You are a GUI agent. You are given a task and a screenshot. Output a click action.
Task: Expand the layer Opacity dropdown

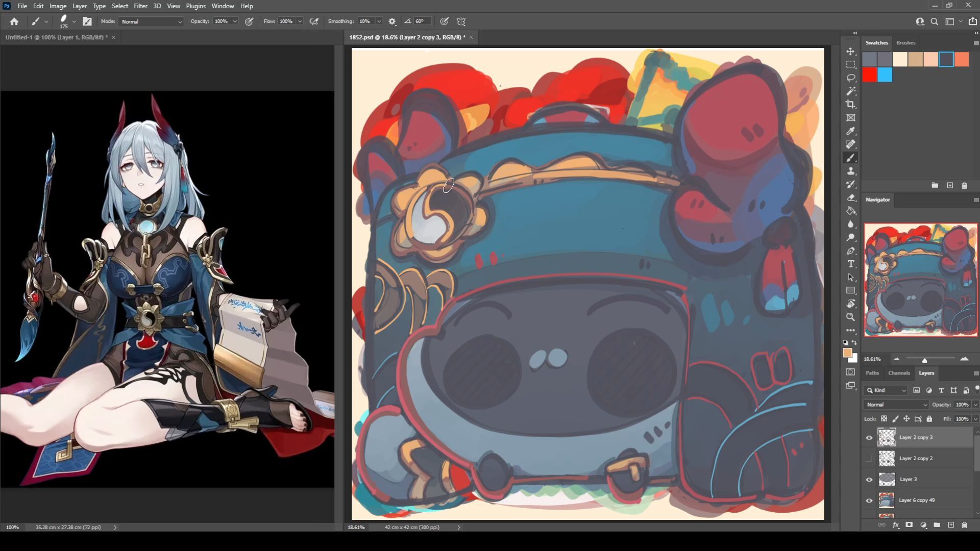pyautogui.click(x=975, y=405)
